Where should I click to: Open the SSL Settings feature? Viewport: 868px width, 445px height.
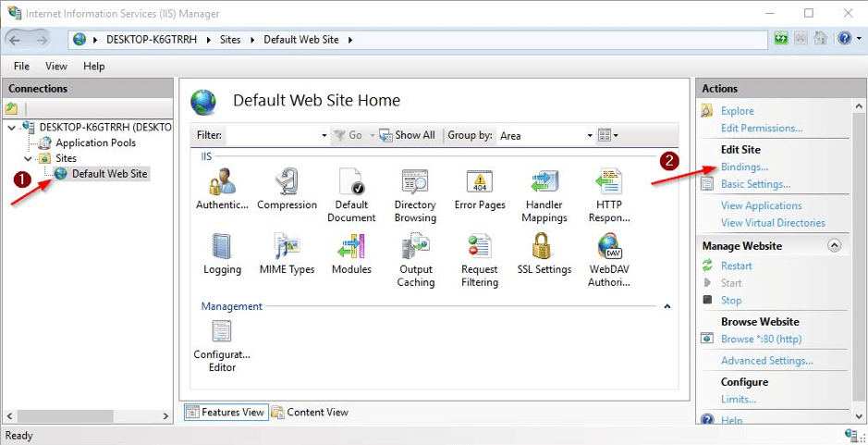(x=544, y=255)
